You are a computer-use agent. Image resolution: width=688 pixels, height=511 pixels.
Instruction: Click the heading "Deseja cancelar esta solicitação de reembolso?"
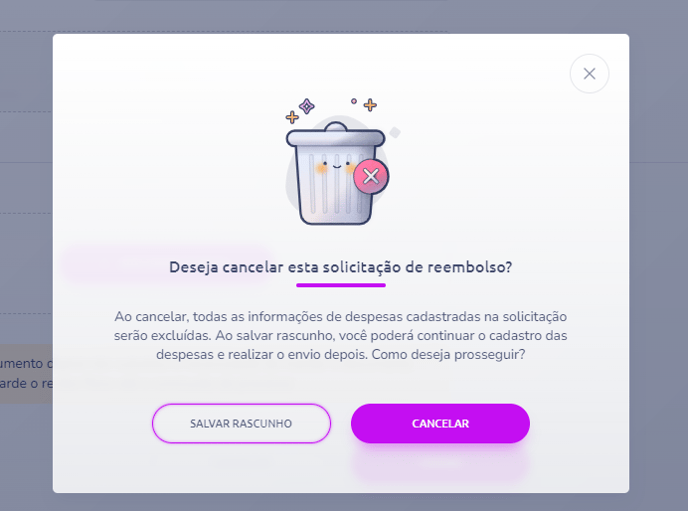tap(341, 267)
